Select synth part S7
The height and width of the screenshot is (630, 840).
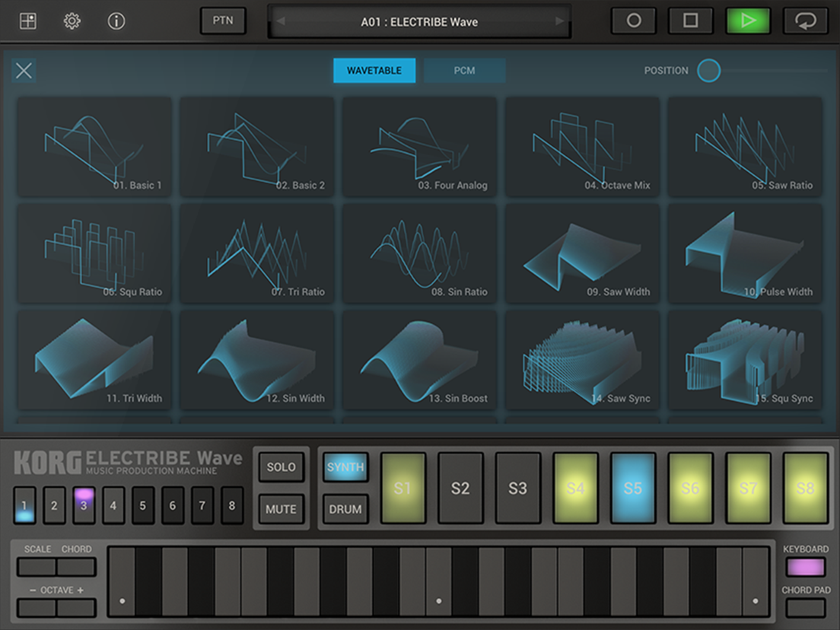(x=748, y=488)
